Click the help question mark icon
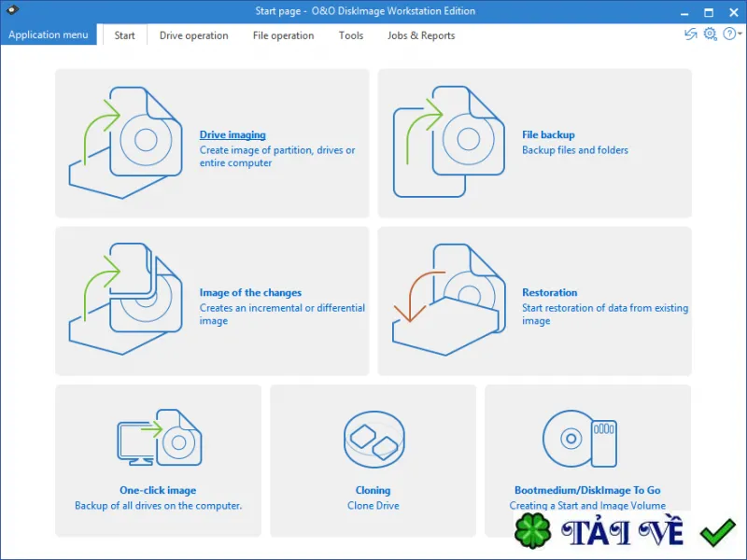 click(729, 34)
